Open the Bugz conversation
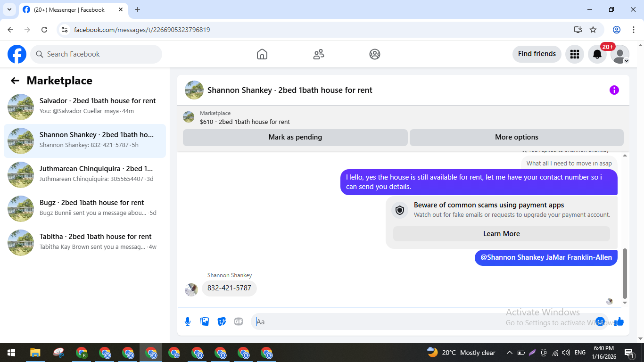This screenshot has width=644, height=362. 85,209
